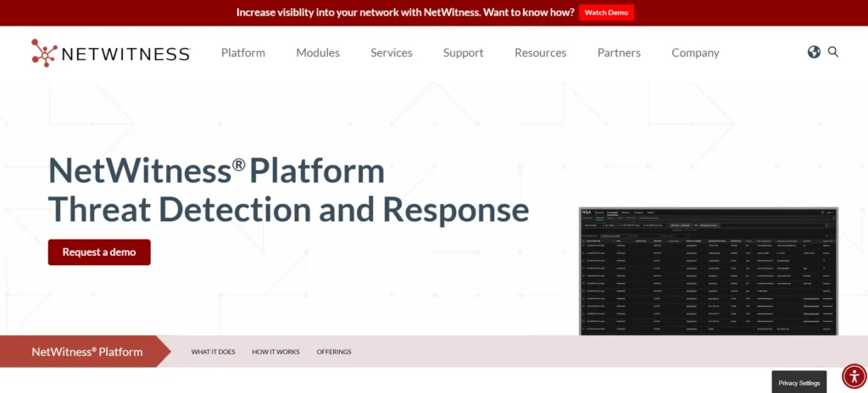The height and width of the screenshot is (393, 868).
Task: Jump to HOW IT WORKS section
Action: coord(275,351)
